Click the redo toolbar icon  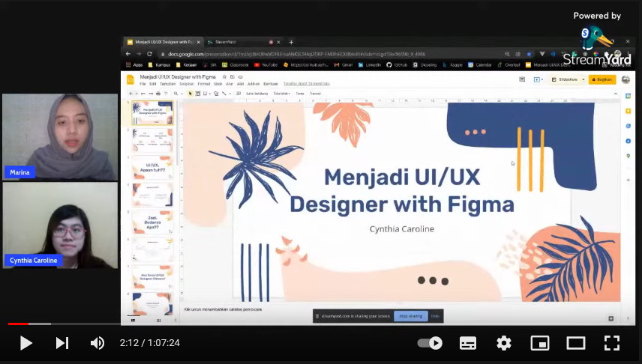tap(150, 94)
